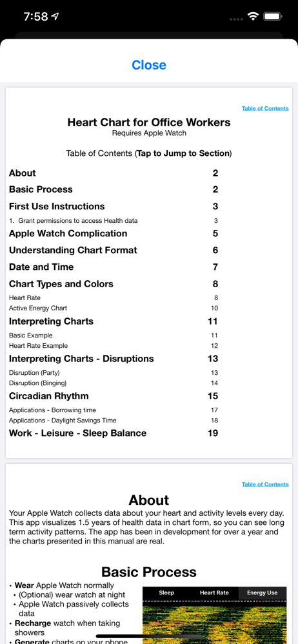Go to Apple Watch Complication section
This screenshot has height=644, width=298.
pyautogui.click(x=68, y=233)
